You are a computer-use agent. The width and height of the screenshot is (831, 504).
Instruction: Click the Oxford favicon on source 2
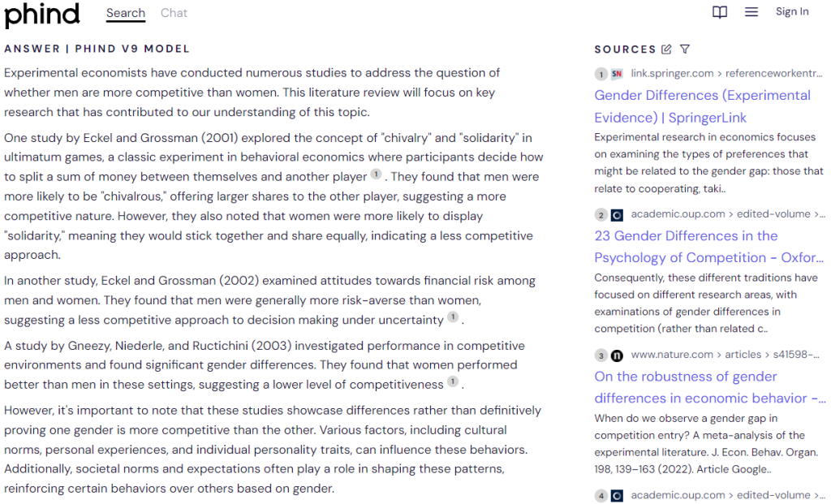tap(617, 214)
